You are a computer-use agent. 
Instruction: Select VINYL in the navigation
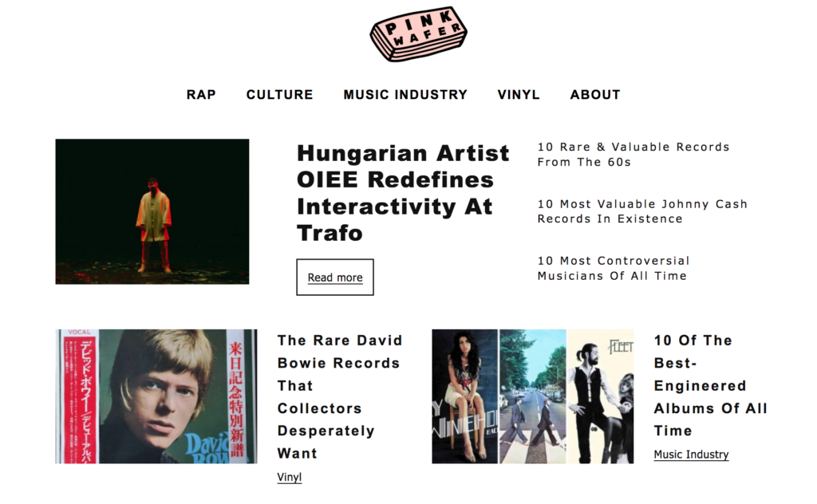519,95
